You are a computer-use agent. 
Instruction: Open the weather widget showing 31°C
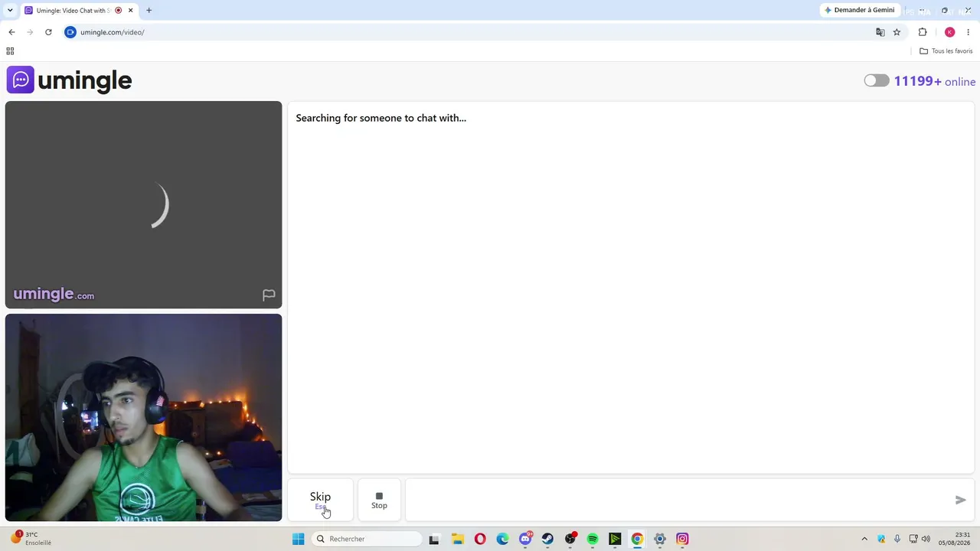(31, 539)
